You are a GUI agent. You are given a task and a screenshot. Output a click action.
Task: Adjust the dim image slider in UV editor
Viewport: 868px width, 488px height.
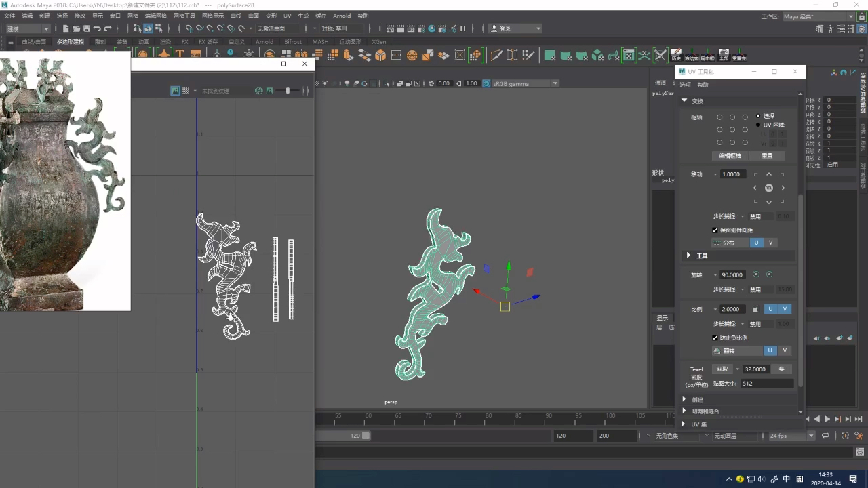coord(288,91)
